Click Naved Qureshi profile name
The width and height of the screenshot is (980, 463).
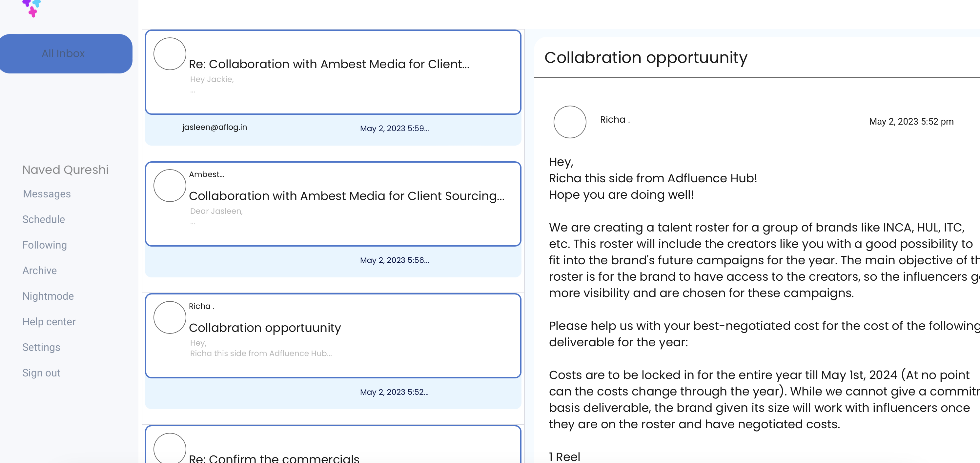coord(66,170)
